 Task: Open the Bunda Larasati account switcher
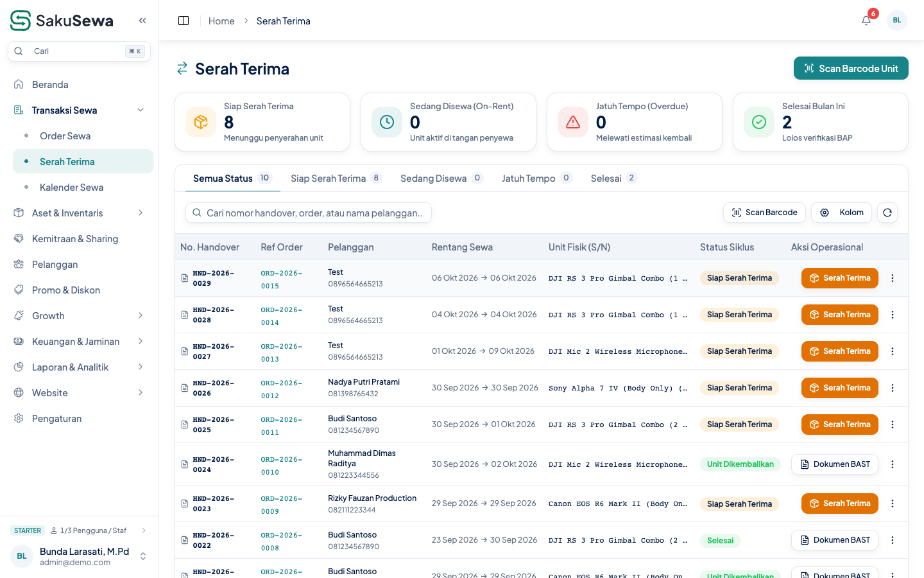coord(79,556)
